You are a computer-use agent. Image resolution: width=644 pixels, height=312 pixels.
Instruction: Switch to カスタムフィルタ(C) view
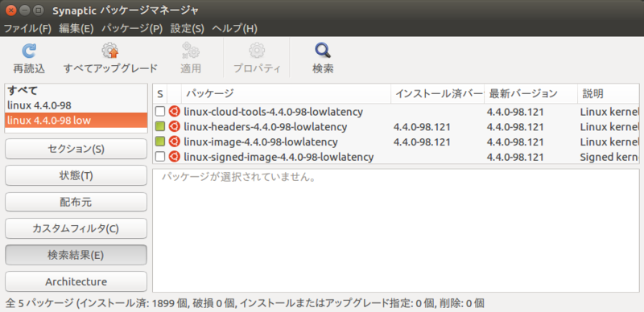point(76,228)
